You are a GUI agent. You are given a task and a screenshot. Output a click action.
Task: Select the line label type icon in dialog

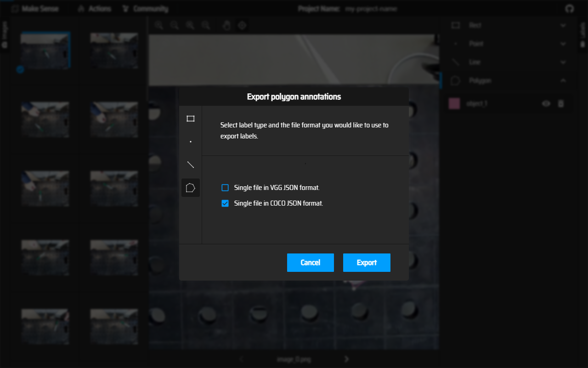click(191, 165)
